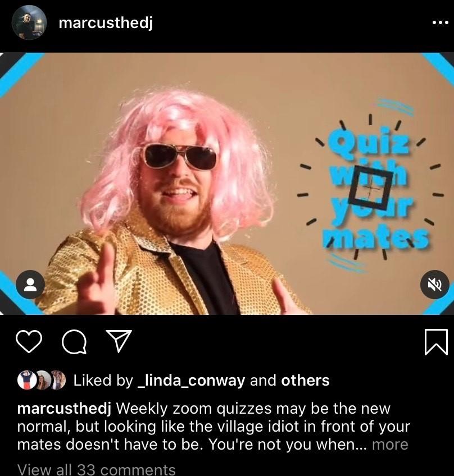The width and height of the screenshot is (454, 476).
Task: Tap marcusthedj username in the caption
Action: tap(64, 409)
